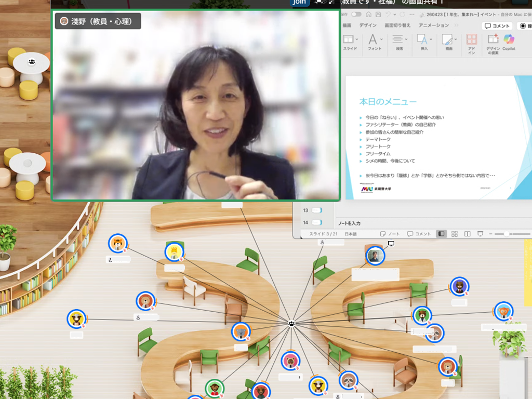Start slideshow from the status bar icon
The height and width of the screenshot is (399, 532).
click(481, 234)
